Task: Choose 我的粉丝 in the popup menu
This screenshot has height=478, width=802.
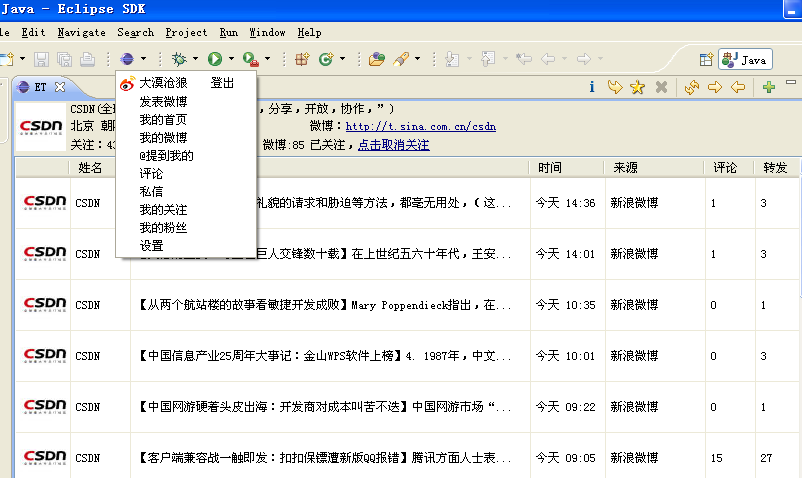Action: tap(163, 228)
